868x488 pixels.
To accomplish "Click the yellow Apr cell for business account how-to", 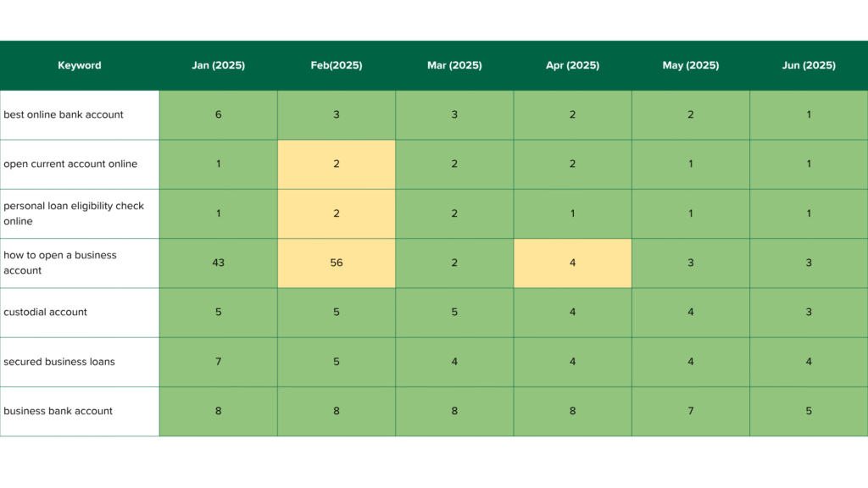I will tap(572, 263).
